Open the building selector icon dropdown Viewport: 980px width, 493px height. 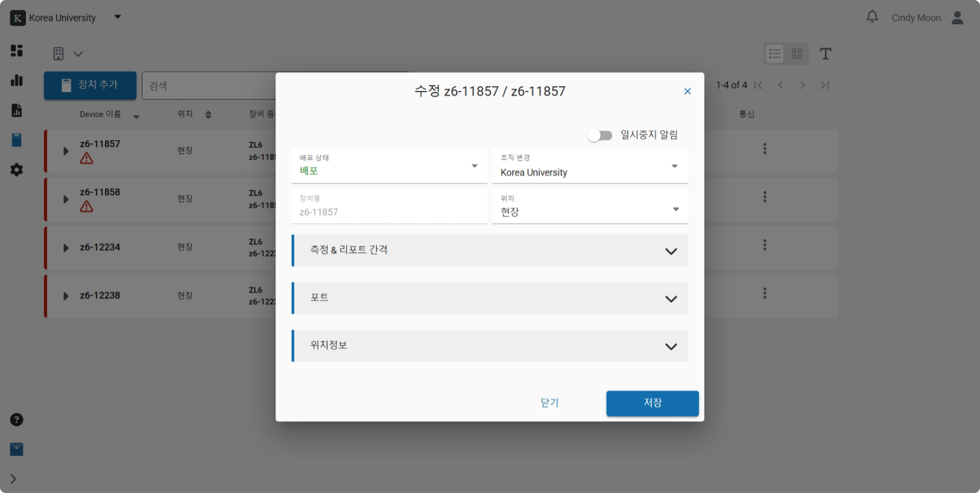68,54
